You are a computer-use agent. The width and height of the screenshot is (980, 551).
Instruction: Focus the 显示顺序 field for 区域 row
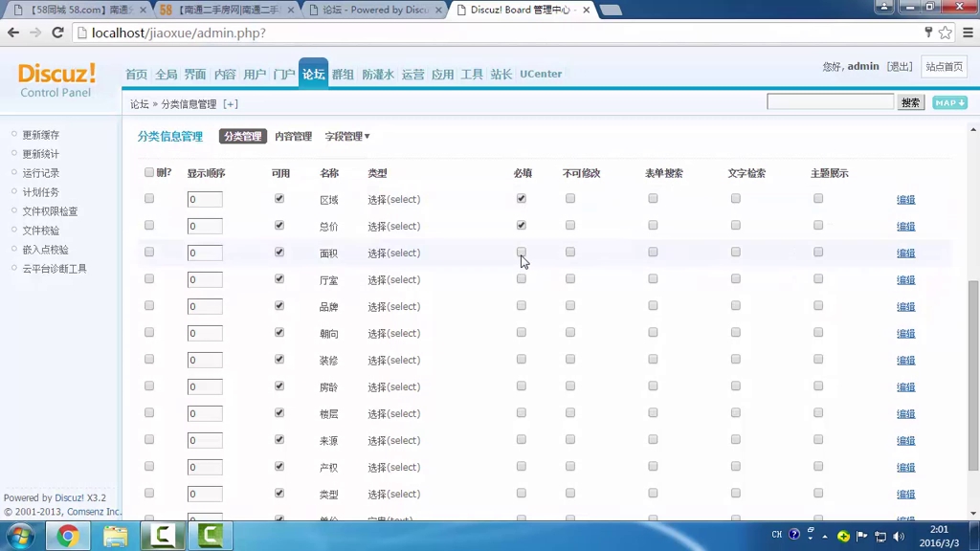(205, 199)
